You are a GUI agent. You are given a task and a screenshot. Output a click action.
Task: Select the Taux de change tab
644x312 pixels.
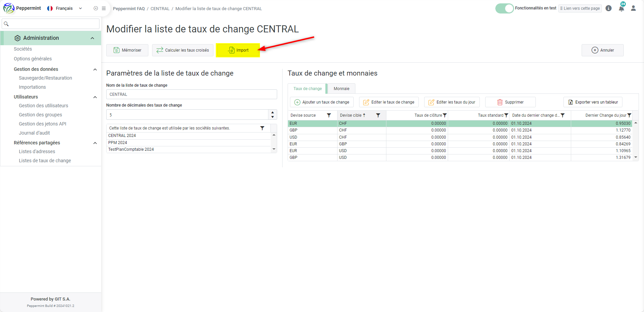click(x=308, y=89)
